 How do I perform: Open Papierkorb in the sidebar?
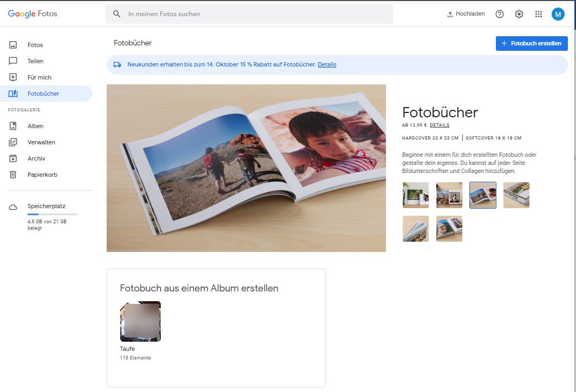47,175
